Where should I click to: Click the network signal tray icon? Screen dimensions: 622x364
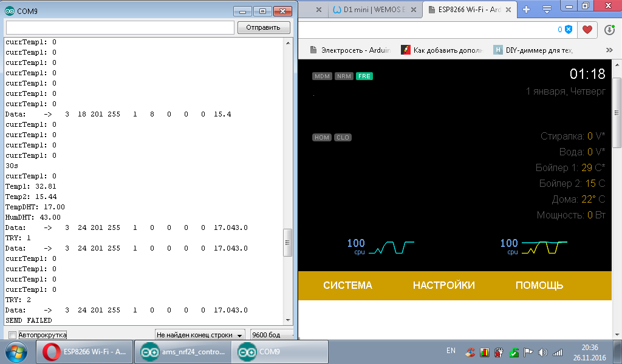point(558,352)
